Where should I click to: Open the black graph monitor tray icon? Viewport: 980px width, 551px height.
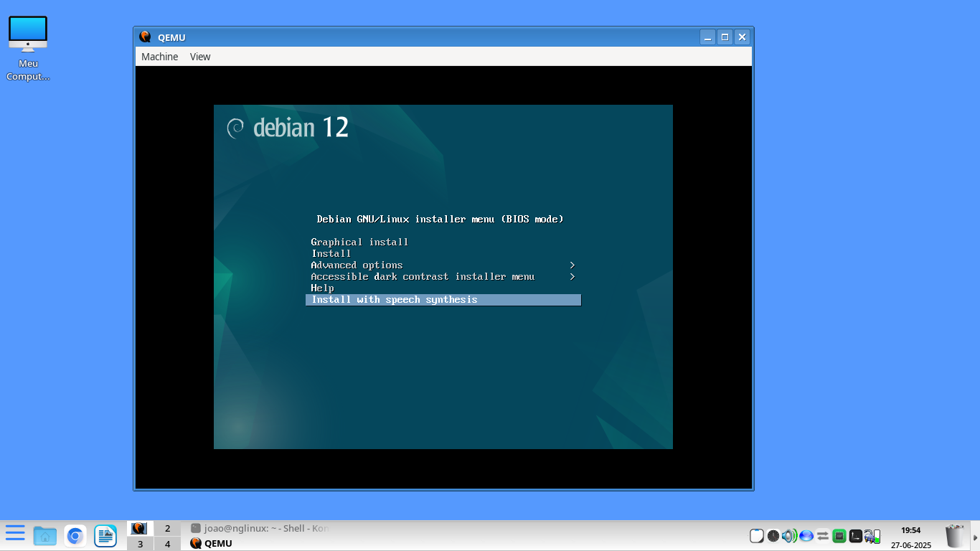click(x=855, y=536)
